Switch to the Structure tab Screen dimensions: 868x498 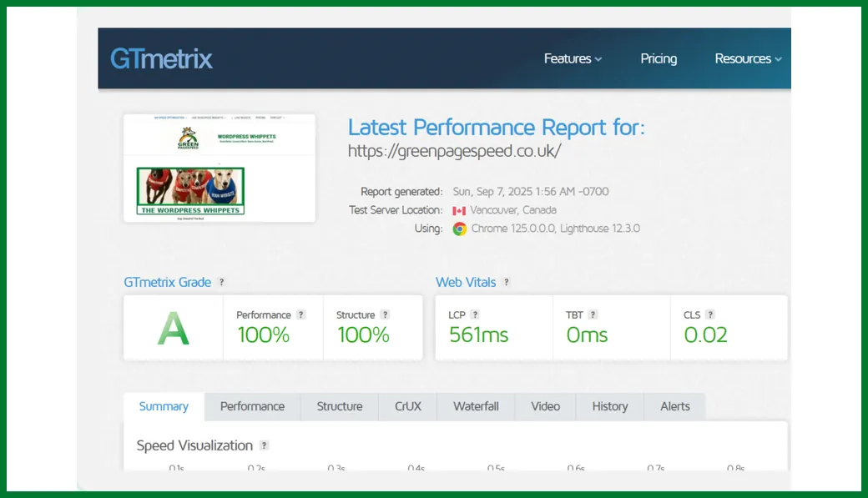340,406
